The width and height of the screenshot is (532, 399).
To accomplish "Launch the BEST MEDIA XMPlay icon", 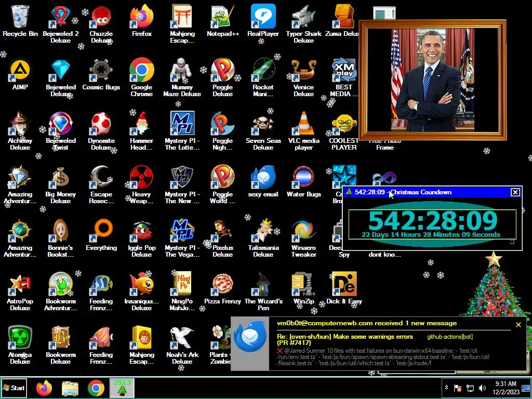I will [x=344, y=77].
